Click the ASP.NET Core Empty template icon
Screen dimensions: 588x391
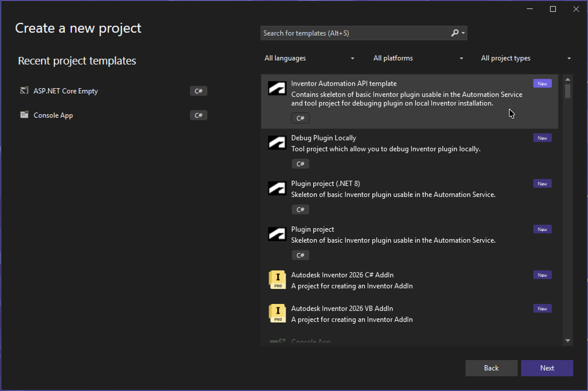(24, 91)
